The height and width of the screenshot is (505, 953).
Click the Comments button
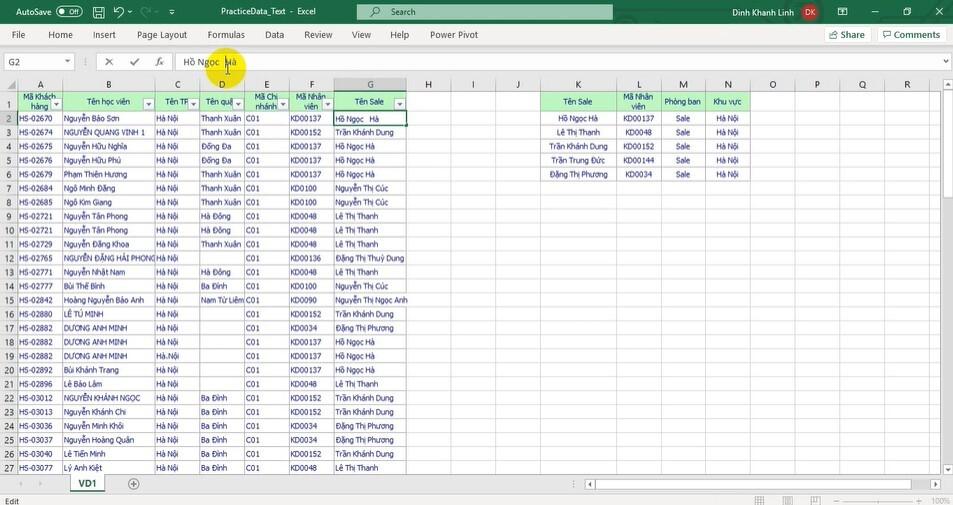(911, 35)
